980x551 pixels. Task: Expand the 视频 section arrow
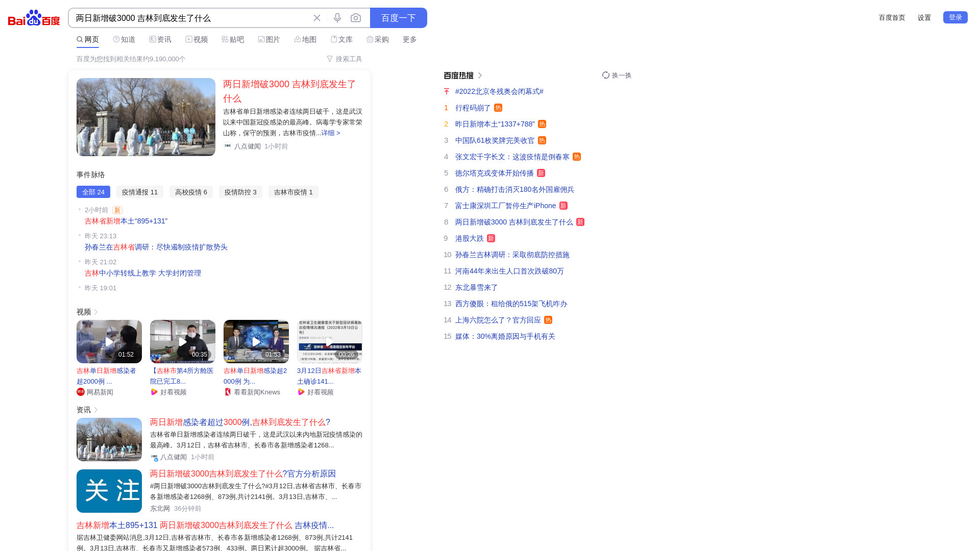[x=95, y=312]
